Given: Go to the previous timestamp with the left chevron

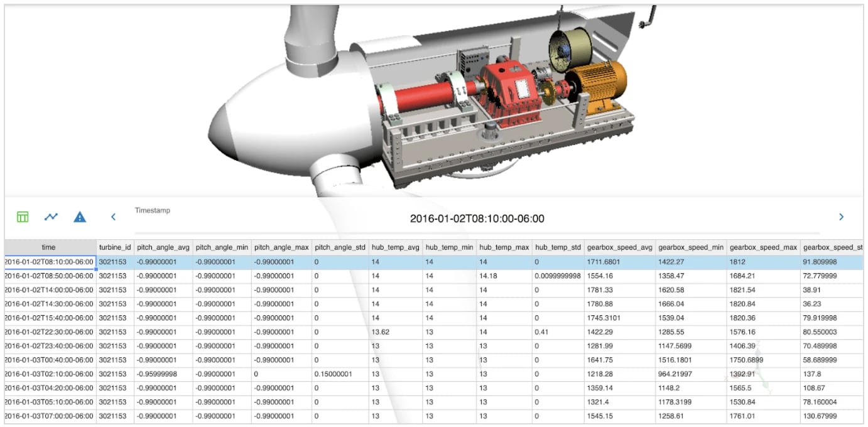Looking at the screenshot, I should tap(113, 216).
